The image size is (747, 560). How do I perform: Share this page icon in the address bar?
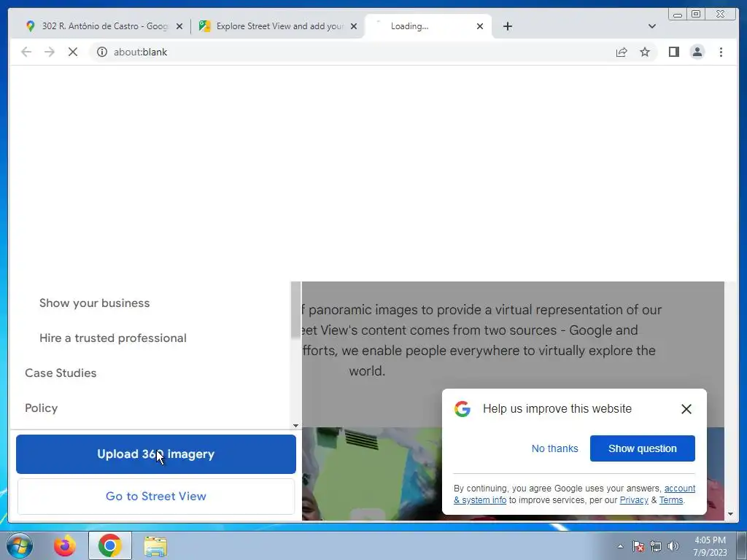click(622, 52)
